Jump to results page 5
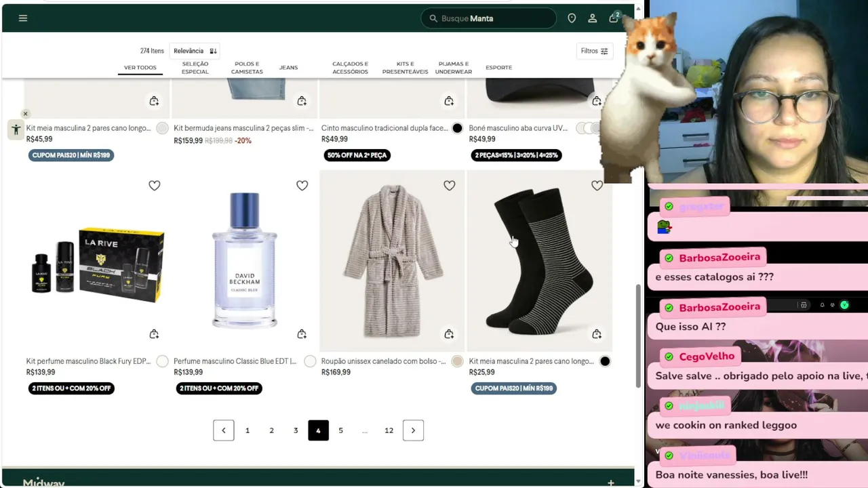The image size is (868, 488). pyautogui.click(x=340, y=430)
